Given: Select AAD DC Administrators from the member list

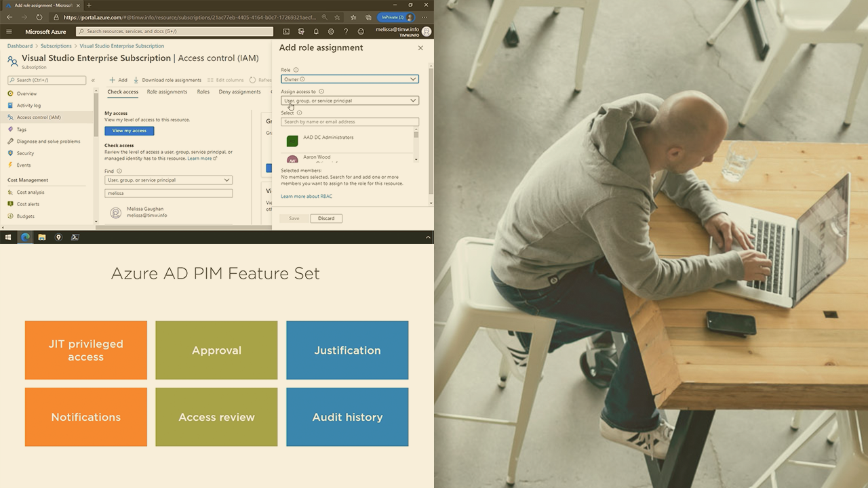Looking at the screenshot, I should pyautogui.click(x=328, y=138).
